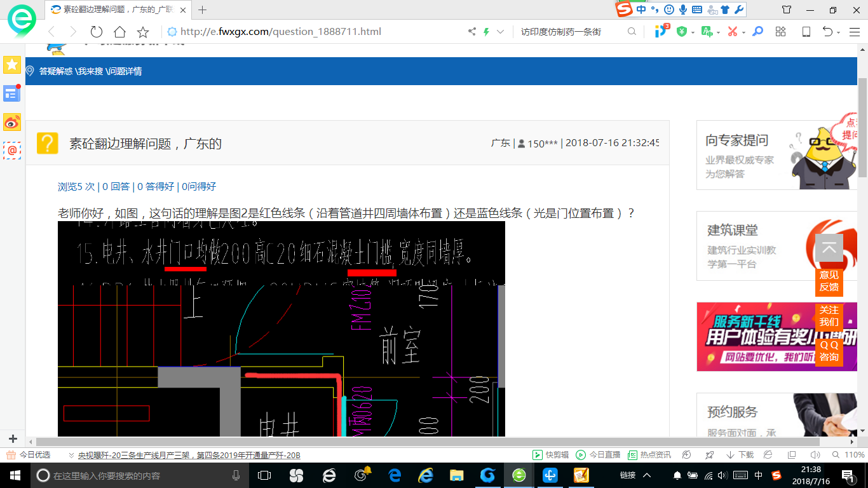Open the browser skin shirt icon in the title bar
Image resolution: width=868 pixels, height=488 pixels.
coord(787,10)
